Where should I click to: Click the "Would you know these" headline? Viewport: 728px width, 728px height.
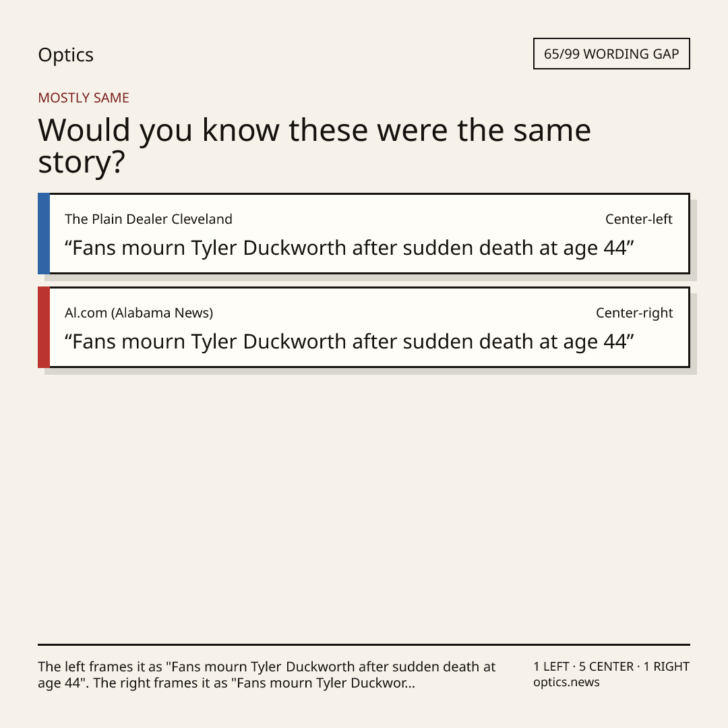[x=314, y=146]
